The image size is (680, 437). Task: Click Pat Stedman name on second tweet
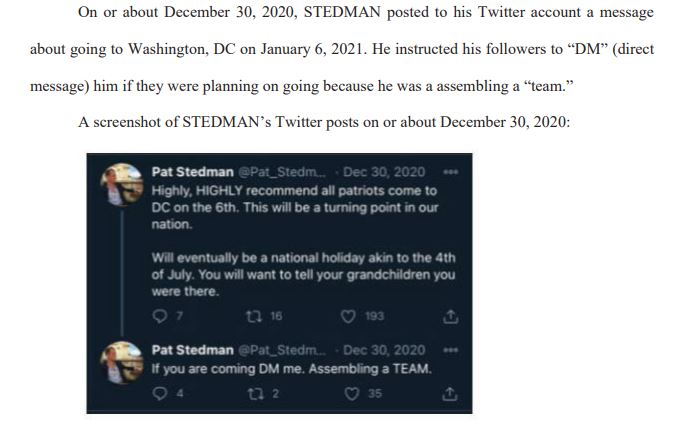click(x=193, y=350)
